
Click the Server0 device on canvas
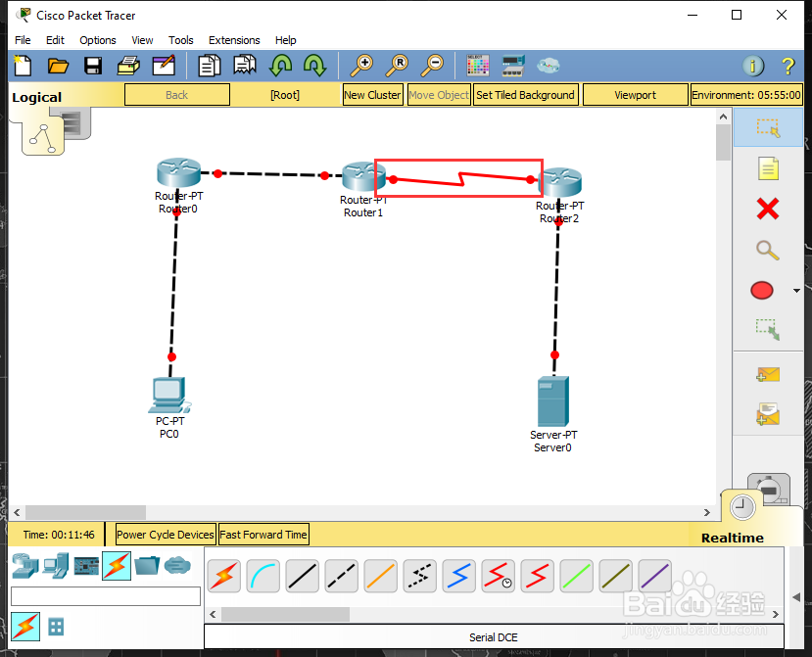(553, 401)
